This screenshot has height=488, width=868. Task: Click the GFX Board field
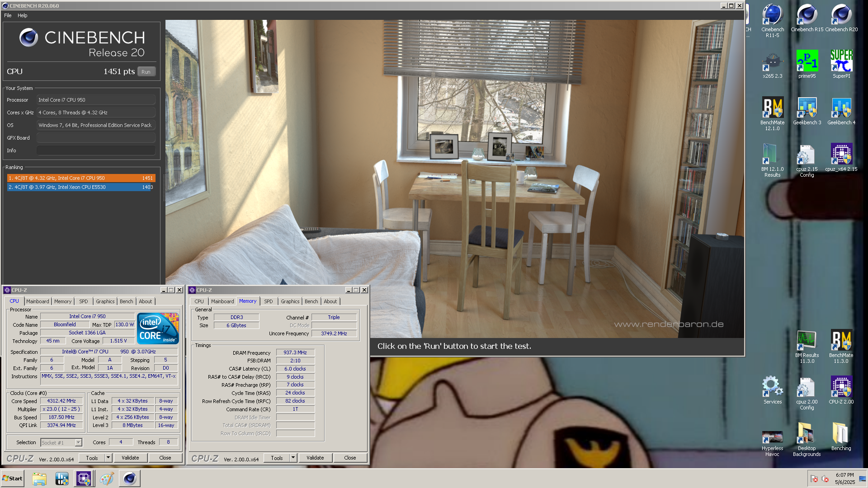(x=96, y=138)
